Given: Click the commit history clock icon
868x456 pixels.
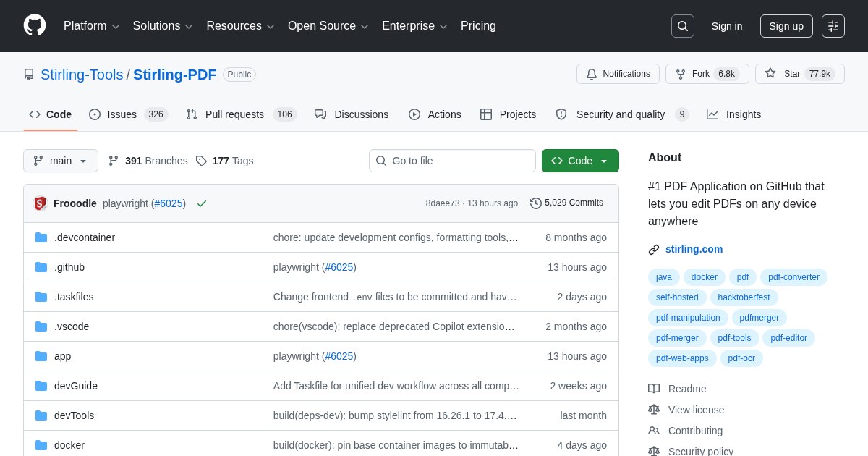Looking at the screenshot, I should (536, 203).
